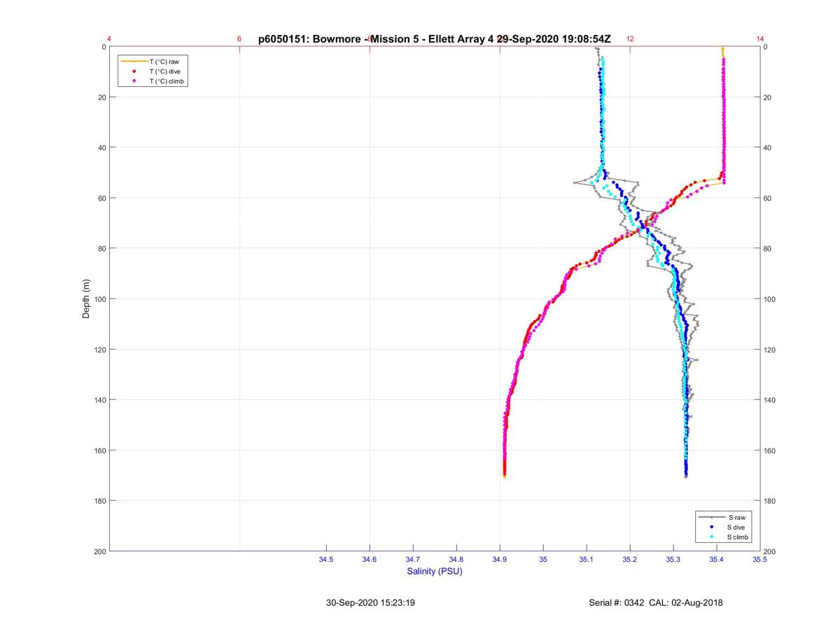Click the 'Serial #: 0342 CAL: 02-Aug-2018' footer text
The image size is (840, 620).
(656, 602)
